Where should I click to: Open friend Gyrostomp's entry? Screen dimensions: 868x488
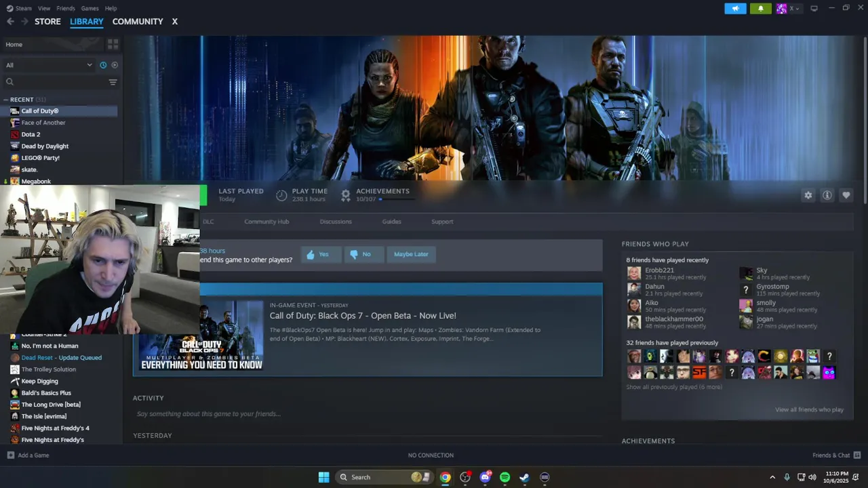773,287
